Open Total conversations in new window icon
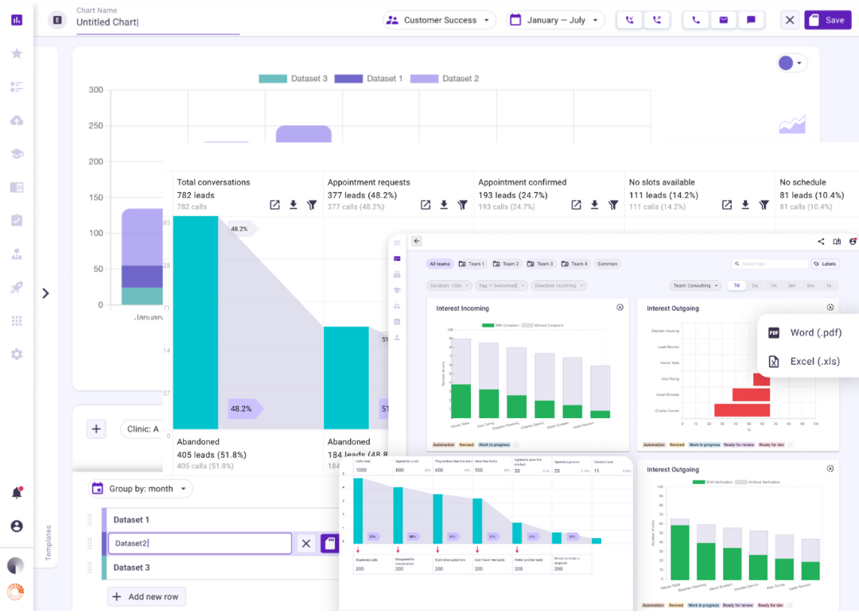The image size is (859, 616). pos(275,205)
